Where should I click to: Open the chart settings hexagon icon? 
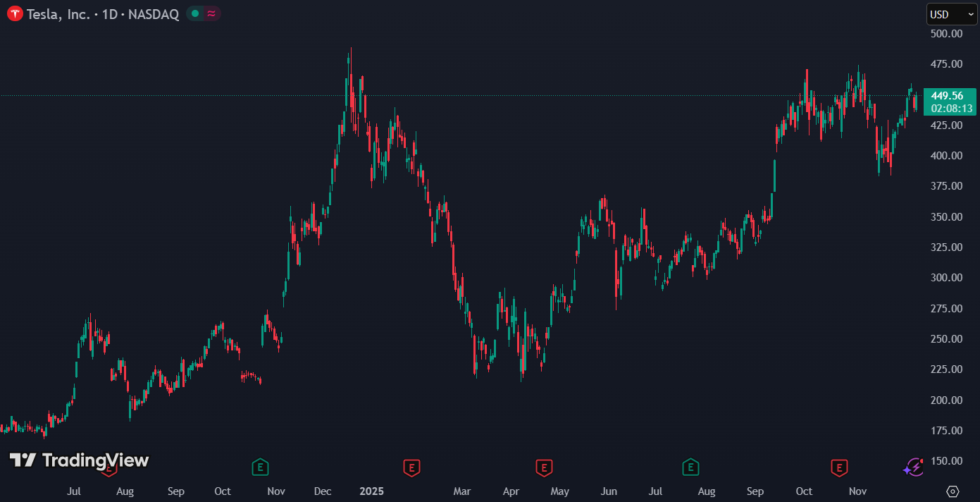pyautogui.click(x=953, y=491)
